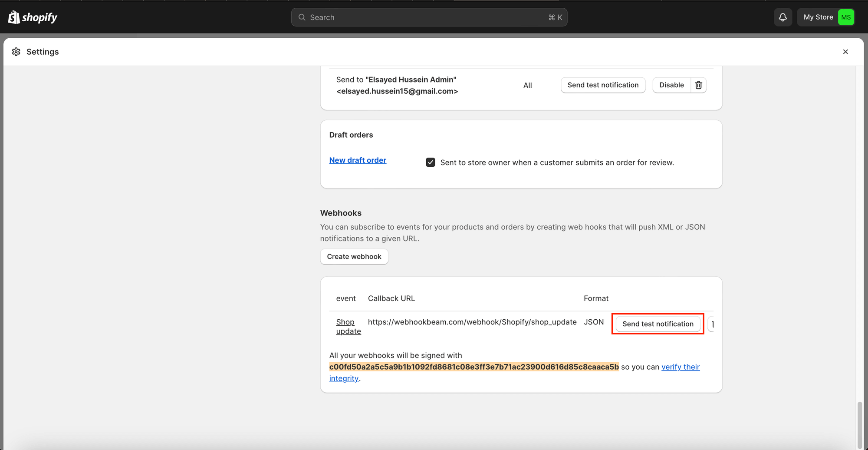This screenshot has width=868, height=450.
Task: Click the Settings gear icon
Action: [x=16, y=52]
